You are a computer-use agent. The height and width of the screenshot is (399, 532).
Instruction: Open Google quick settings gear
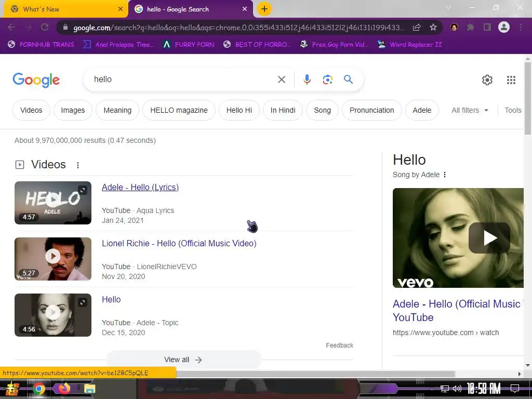click(x=487, y=79)
